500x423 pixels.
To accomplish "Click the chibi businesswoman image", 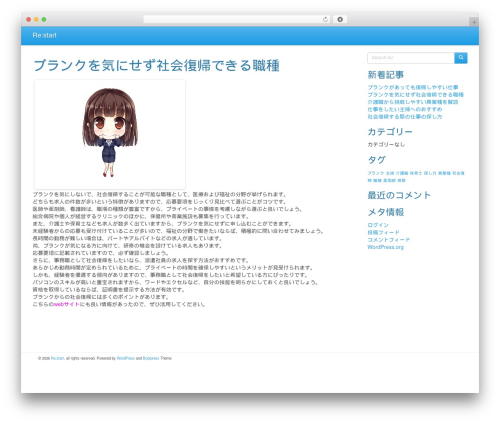I will [110, 134].
